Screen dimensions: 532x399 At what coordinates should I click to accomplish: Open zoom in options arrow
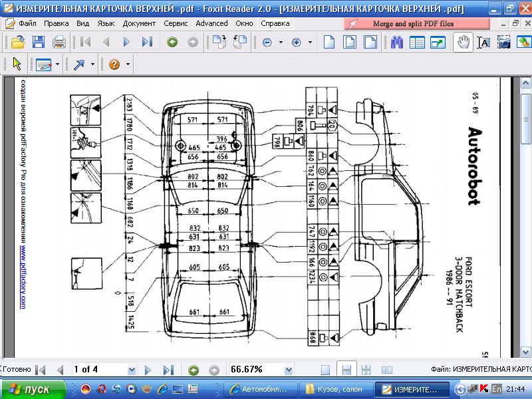310,43
